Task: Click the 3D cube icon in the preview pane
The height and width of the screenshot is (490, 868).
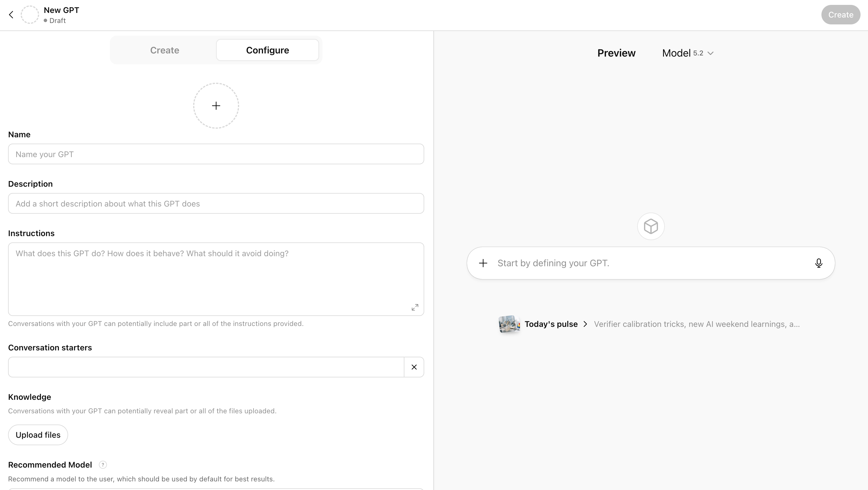Action: [650, 226]
